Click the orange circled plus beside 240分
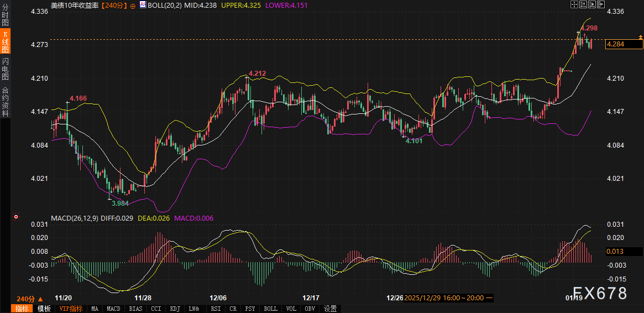 pos(133,5)
